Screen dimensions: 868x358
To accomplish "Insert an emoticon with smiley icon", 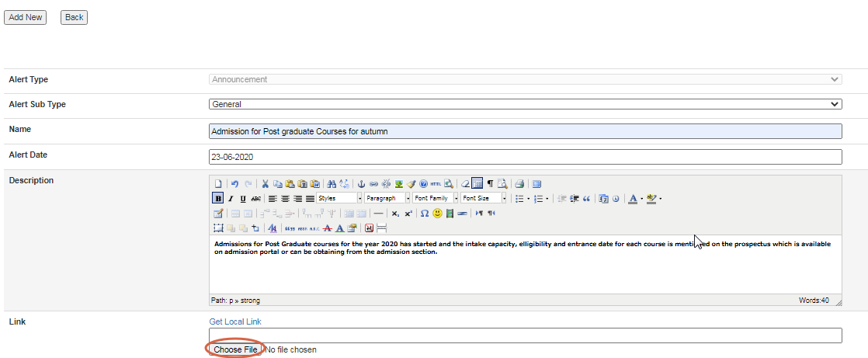I will tap(438, 213).
